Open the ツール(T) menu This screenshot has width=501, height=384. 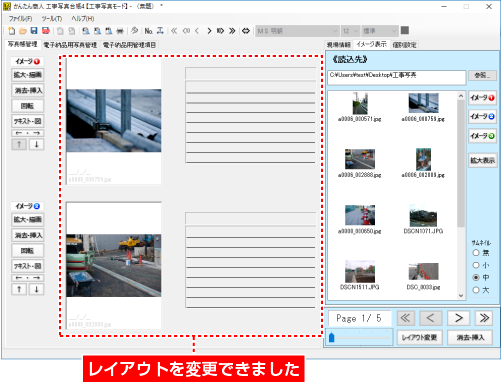(x=52, y=19)
